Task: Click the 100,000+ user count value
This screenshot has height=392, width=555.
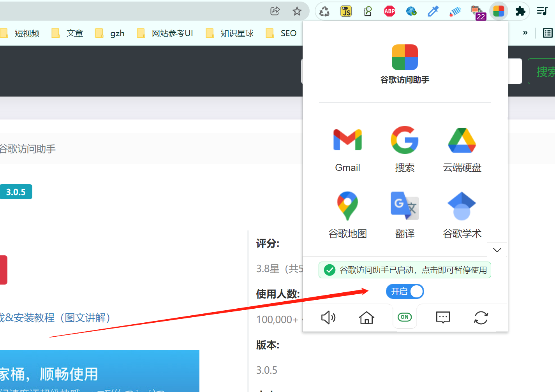Action: tap(277, 320)
